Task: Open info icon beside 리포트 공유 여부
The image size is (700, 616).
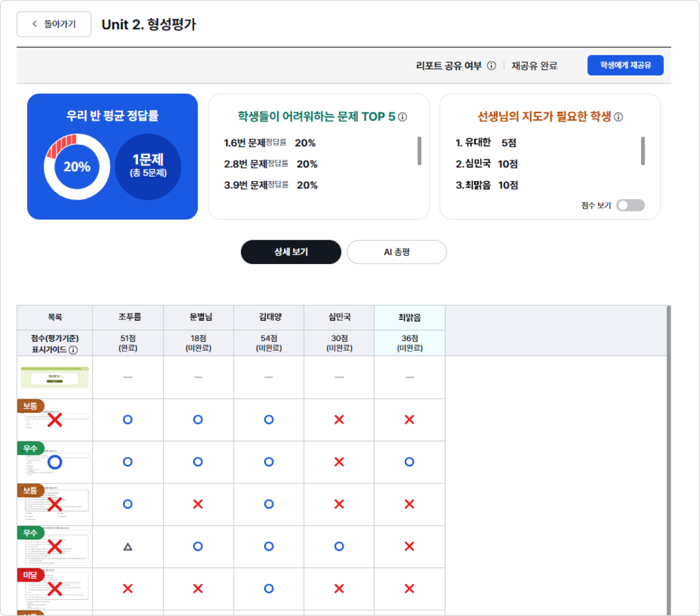Action: click(x=492, y=66)
